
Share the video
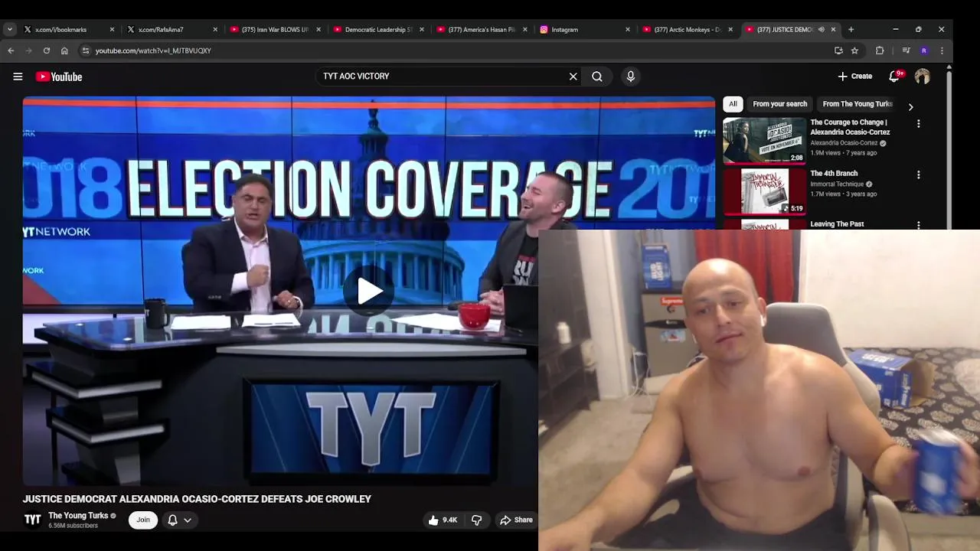coord(516,520)
